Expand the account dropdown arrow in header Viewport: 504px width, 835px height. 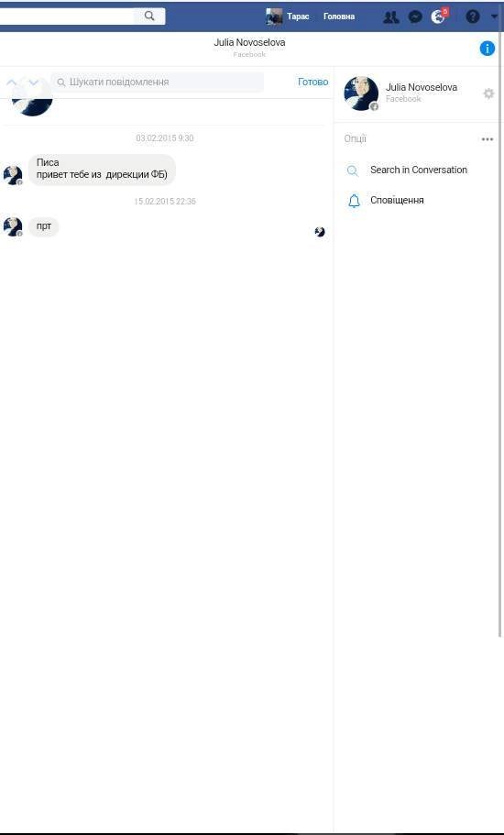coord(495,17)
